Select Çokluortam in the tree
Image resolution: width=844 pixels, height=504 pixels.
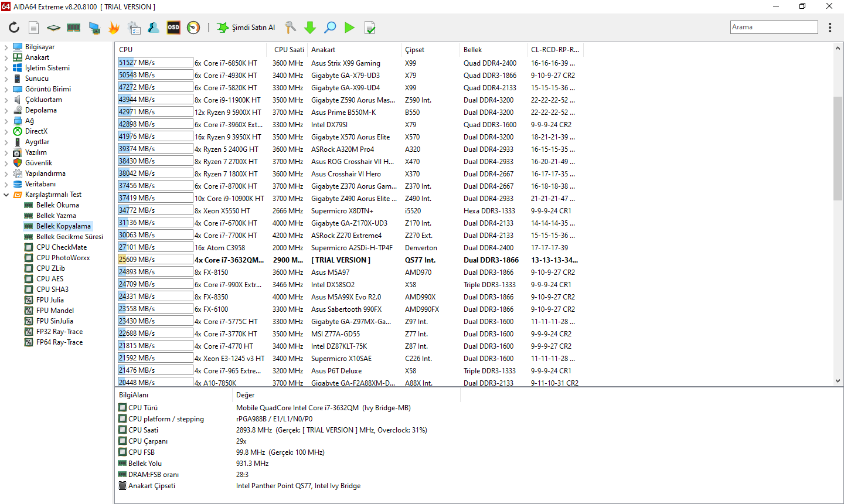tap(43, 100)
